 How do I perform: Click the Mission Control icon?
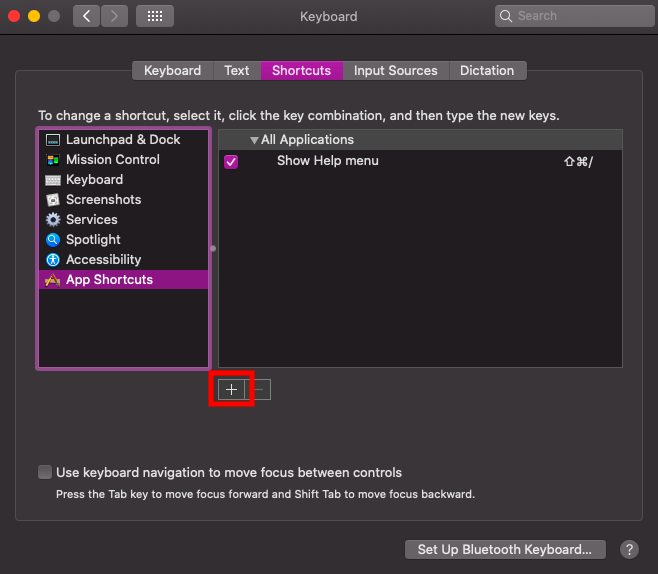[x=53, y=160]
